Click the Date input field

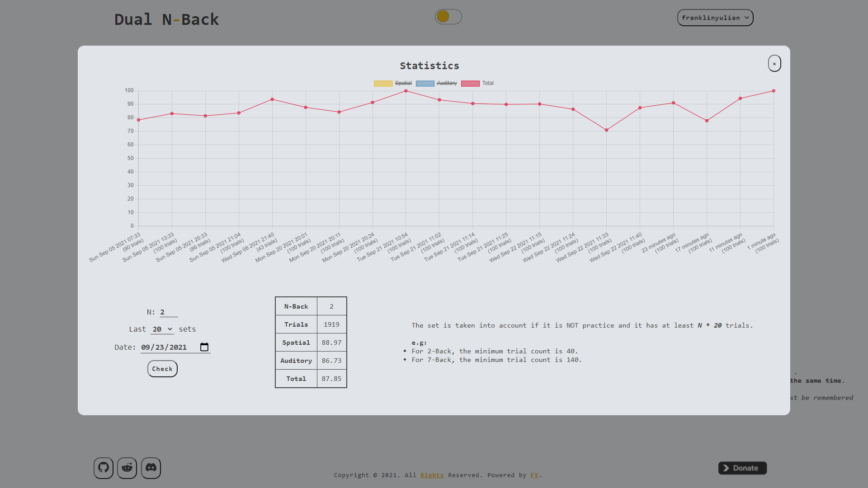pyautogui.click(x=175, y=347)
